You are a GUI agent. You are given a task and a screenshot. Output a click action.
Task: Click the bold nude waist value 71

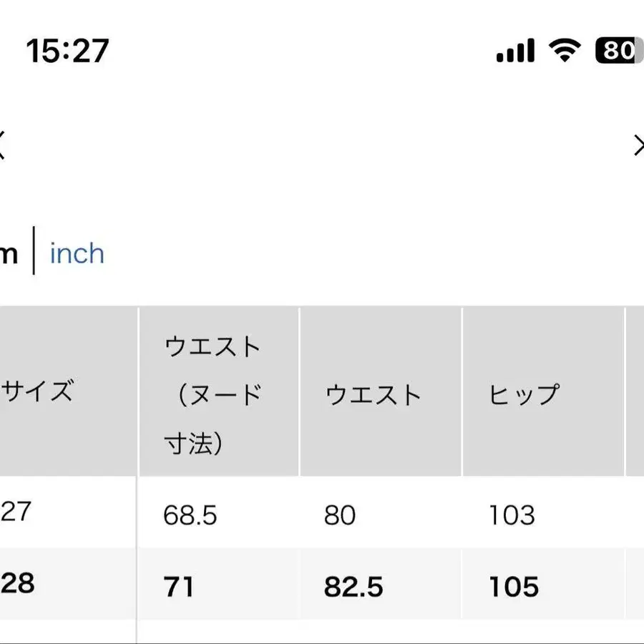[x=178, y=587]
